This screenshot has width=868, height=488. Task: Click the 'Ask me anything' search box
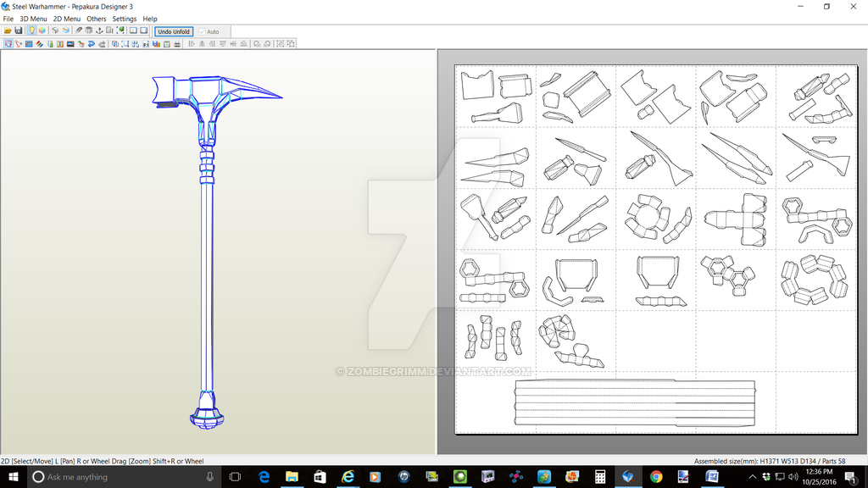(124, 477)
